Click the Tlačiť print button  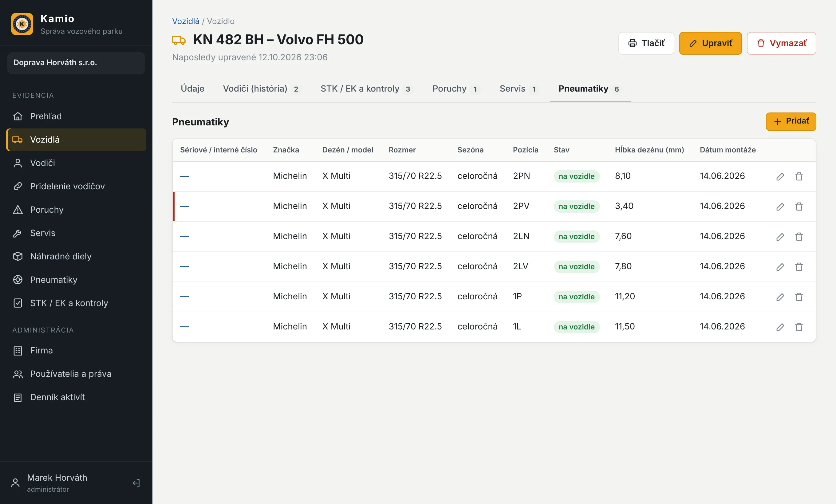[x=646, y=43]
